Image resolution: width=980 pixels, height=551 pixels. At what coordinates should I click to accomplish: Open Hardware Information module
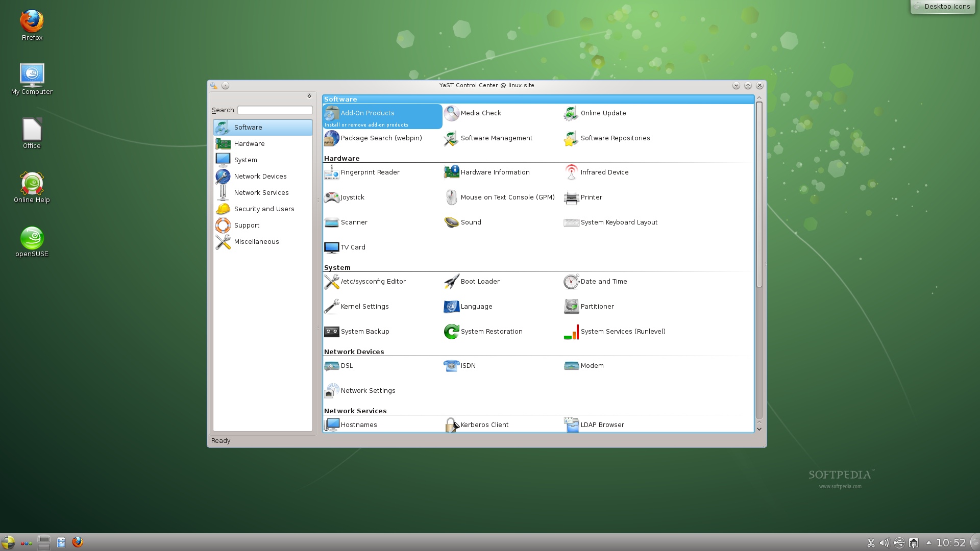[487, 172]
